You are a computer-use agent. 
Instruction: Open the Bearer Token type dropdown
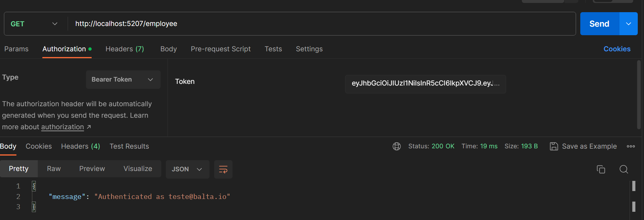click(x=123, y=80)
